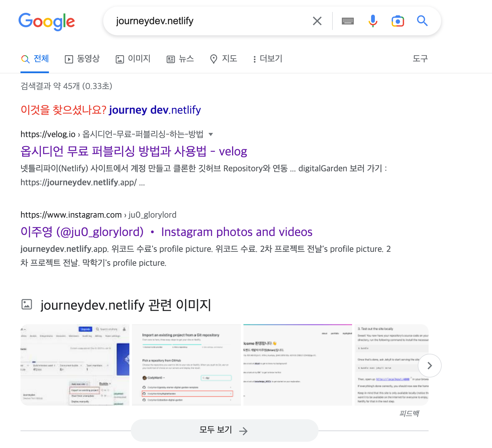Click the 모두 보기 view all button

pos(224,430)
